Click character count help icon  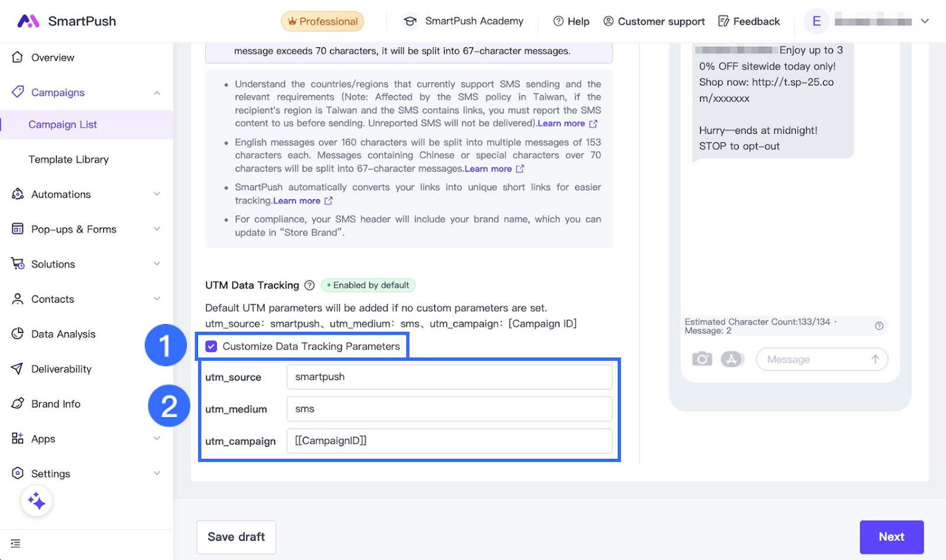[x=879, y=326]
